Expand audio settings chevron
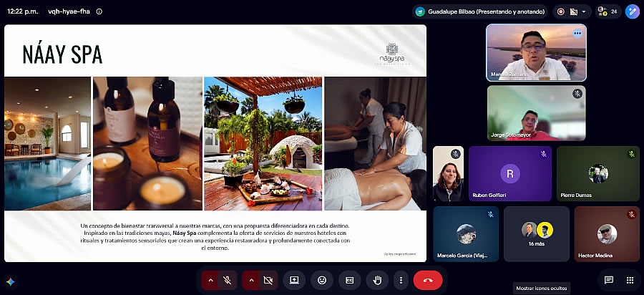The image size is (644, 295). coord(210,280)
